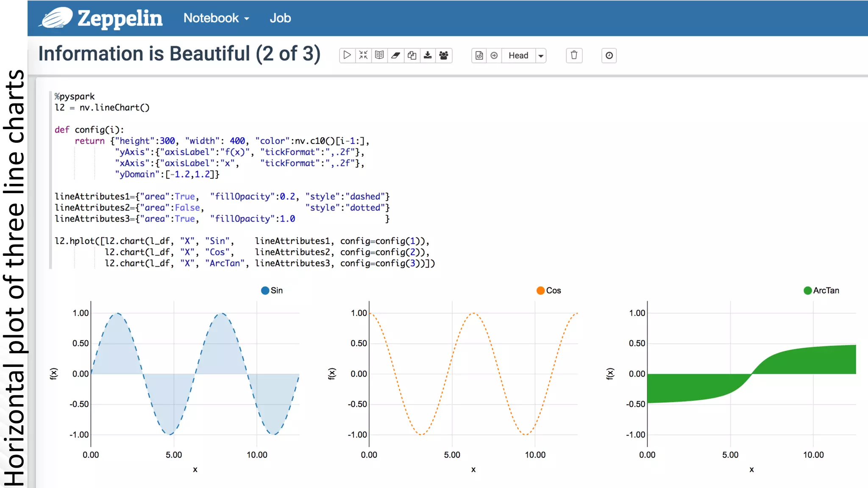868x488 pixels.
Task: Export note using download icon
Action: pyautogui.click(x=428, y=55)
